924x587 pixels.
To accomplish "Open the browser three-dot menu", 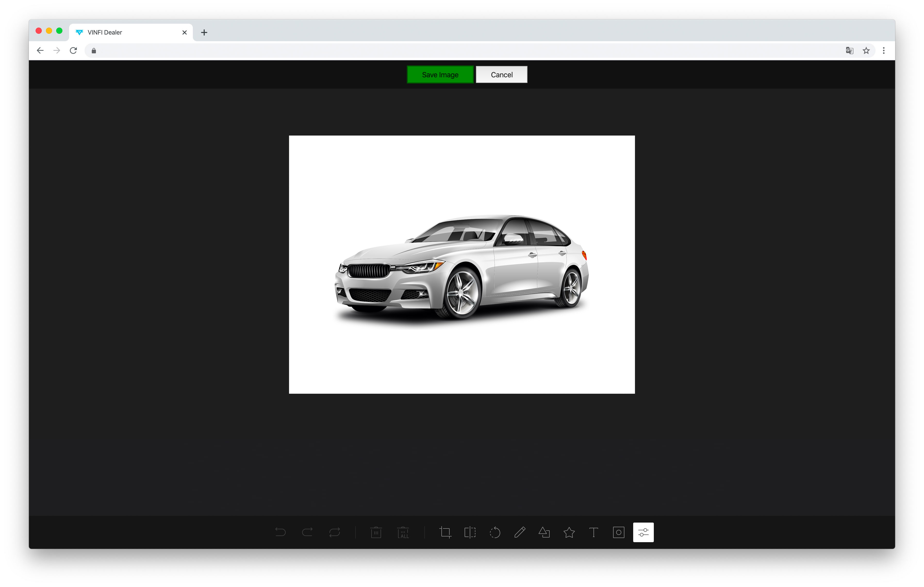I will click(884, 51).
